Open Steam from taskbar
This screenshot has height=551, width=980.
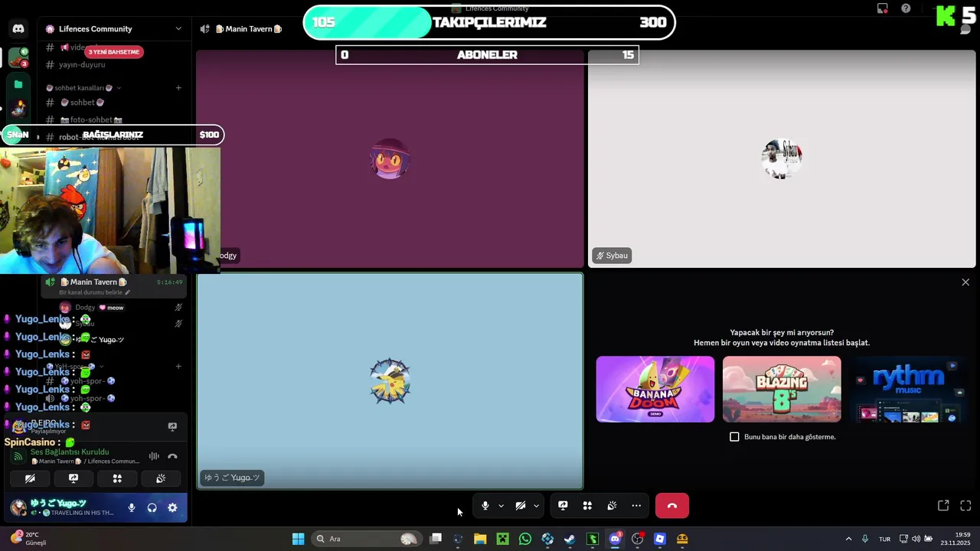coord(570,539)
